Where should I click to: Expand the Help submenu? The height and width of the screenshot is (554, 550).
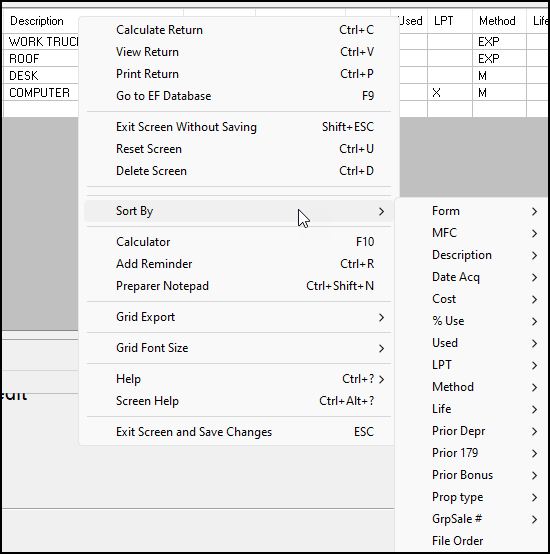239,379
